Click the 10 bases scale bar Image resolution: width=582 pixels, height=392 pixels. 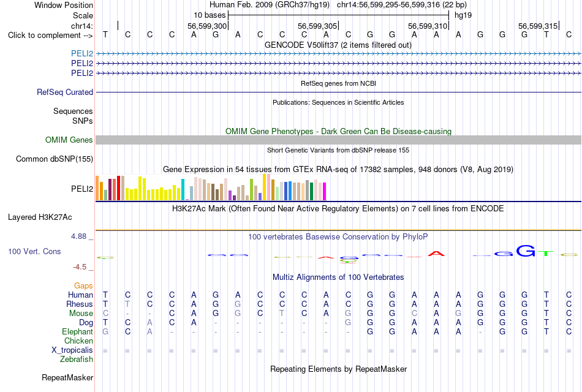338,15
